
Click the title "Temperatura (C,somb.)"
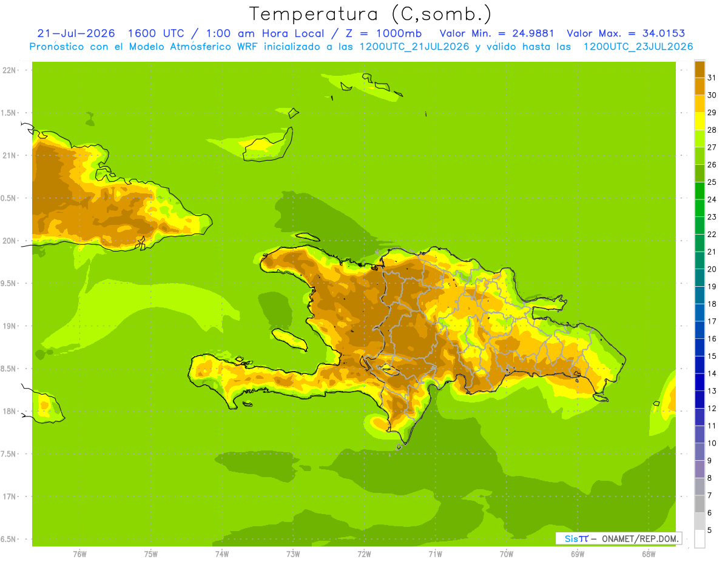(370, 13)
